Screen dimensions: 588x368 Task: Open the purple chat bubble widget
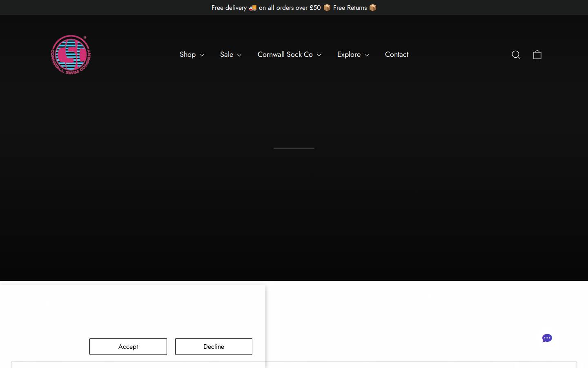pyautogui.click(x=547, y=338)
